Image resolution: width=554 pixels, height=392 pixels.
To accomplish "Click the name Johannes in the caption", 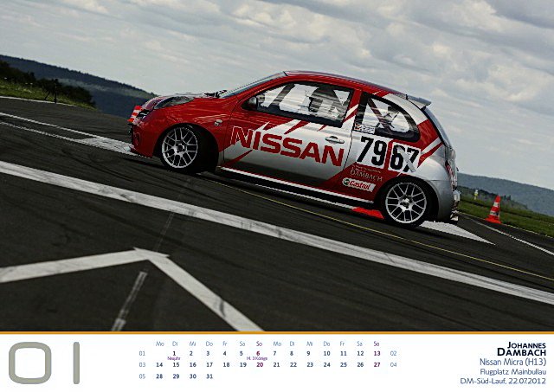I will pos(527,345).
